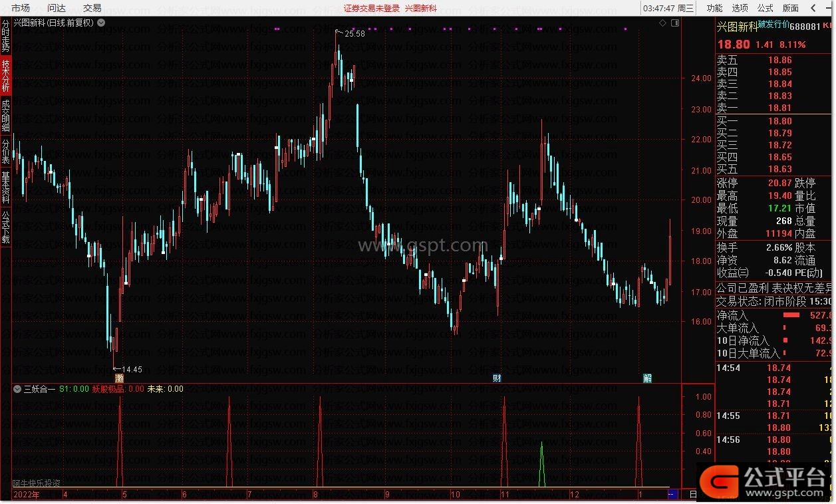
Task: Click the 妖股极品 indicator label
Action: [x=108, y=389]
